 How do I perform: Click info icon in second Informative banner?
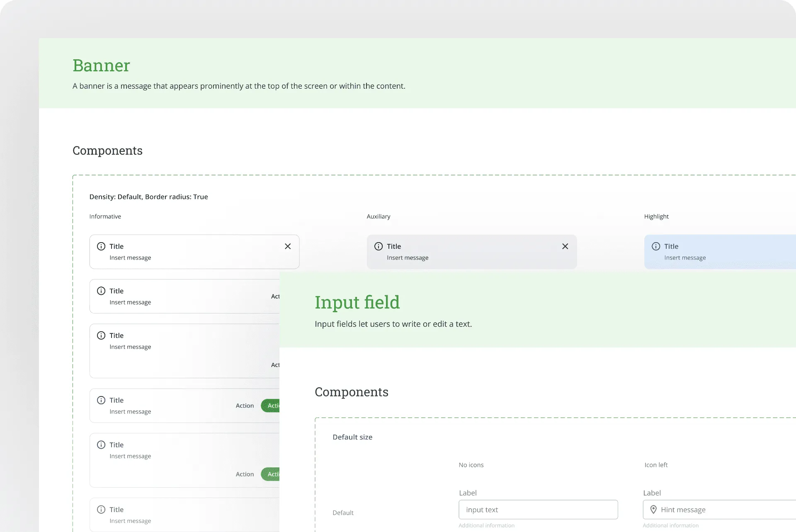coord(101,291)
